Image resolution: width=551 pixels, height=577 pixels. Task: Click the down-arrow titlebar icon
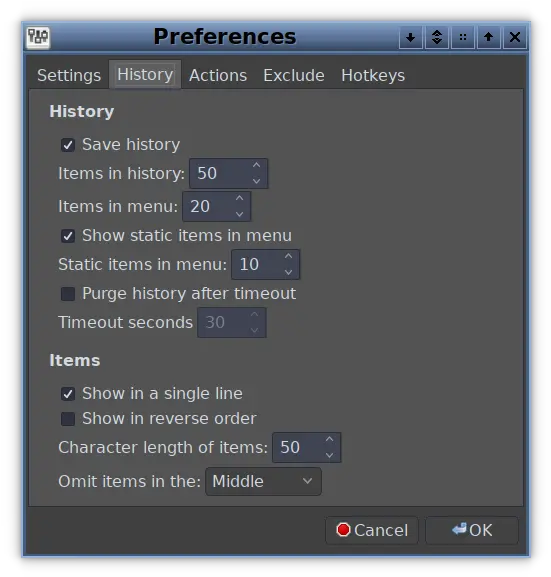[410, 37]
